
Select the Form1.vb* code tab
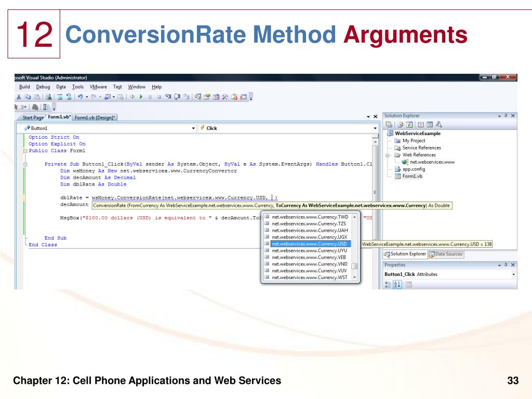[x=59, y=117]
